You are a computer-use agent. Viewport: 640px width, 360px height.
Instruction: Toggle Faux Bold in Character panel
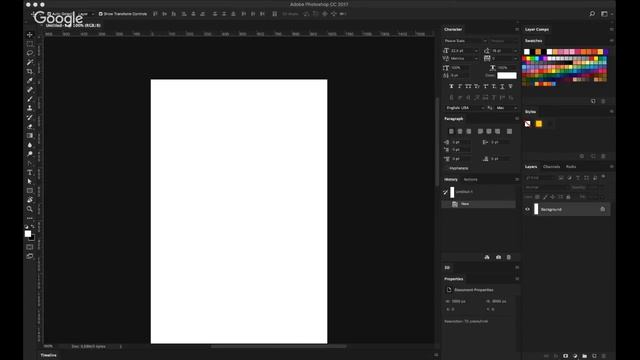(x=451, y=87)
